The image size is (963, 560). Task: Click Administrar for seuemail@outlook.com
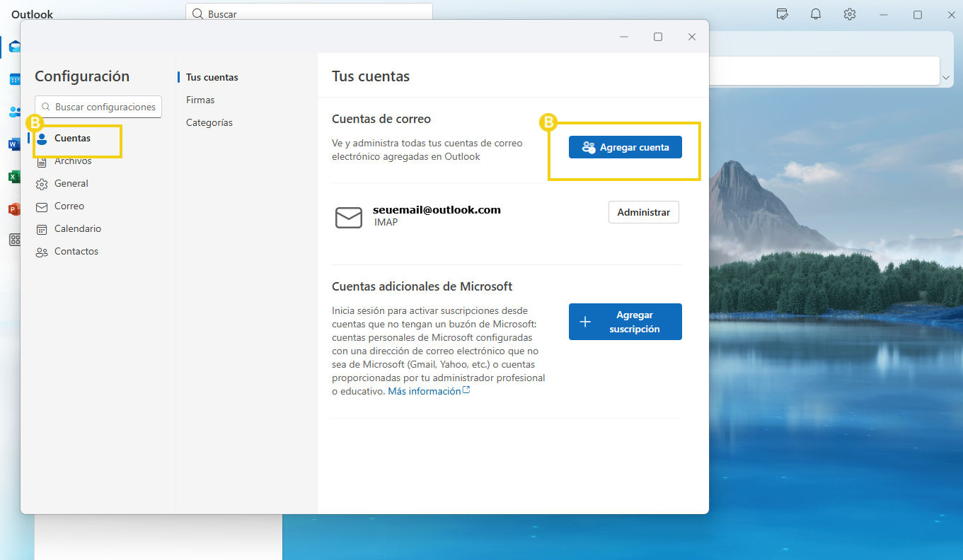pos(643,212)
